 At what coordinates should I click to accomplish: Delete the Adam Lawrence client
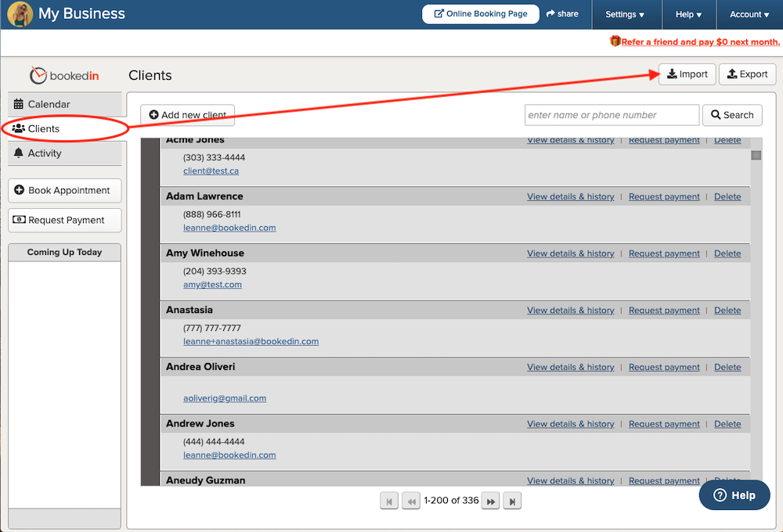727,196
